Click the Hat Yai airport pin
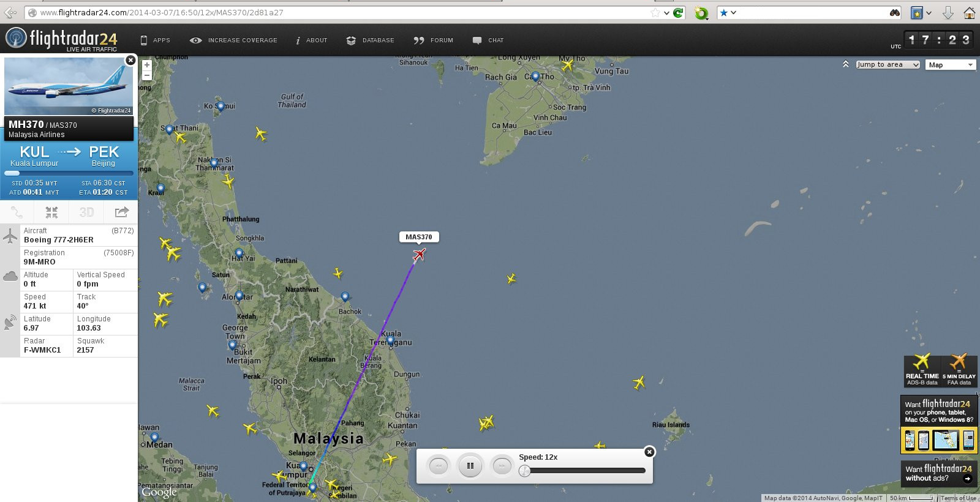The height and width of the screenshot is (502, 980). (239, 253)
